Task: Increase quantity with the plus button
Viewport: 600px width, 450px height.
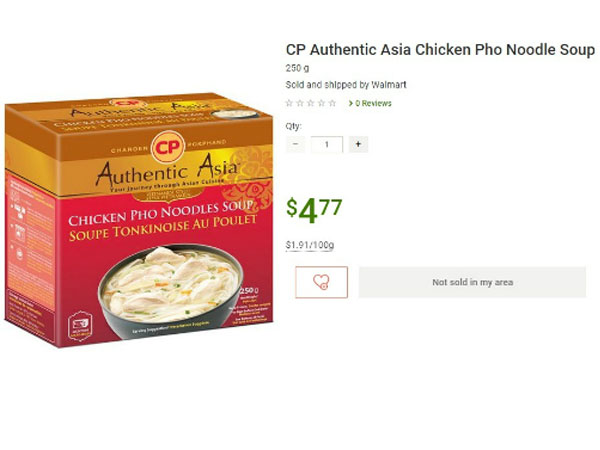Action: tap(358, 144)
